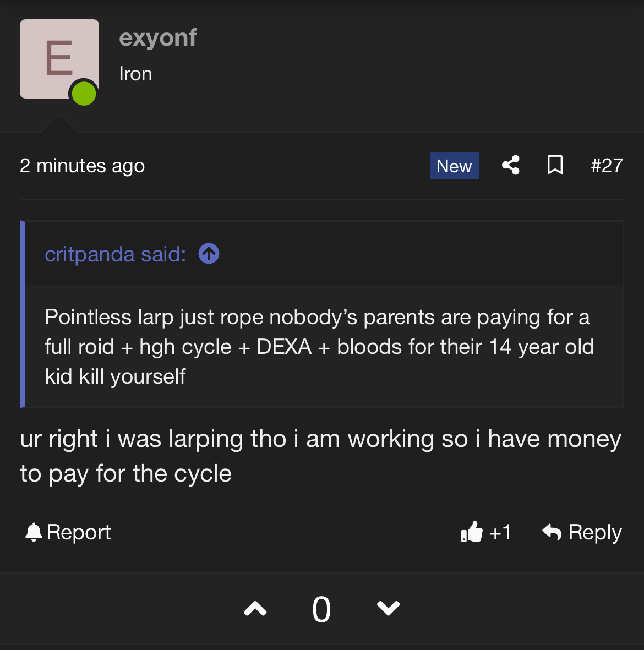Click the Reply arrow icon
Image resolution: width=644 pixels, height=650 pixels.
(x=552, y=532)
